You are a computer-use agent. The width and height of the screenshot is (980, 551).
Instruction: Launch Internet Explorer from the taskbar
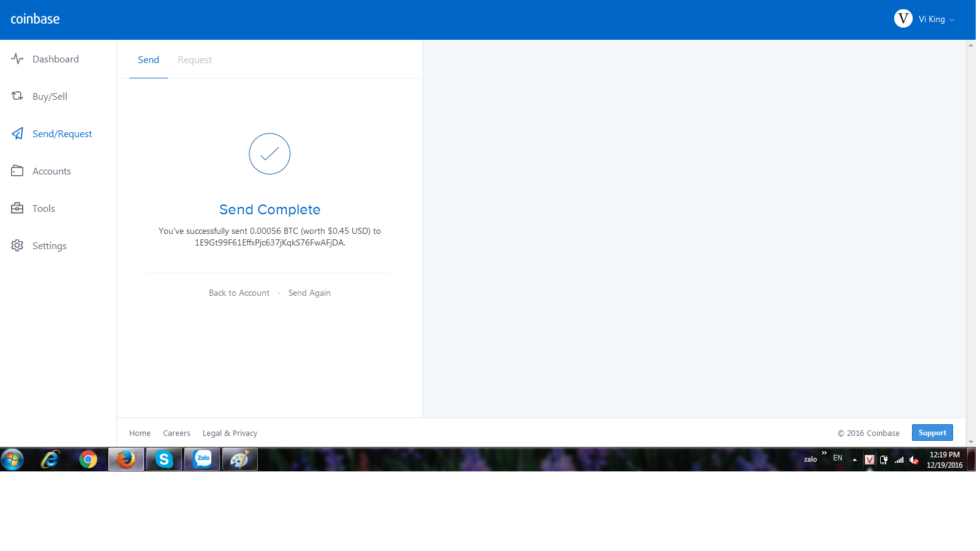tap(50, 459)
